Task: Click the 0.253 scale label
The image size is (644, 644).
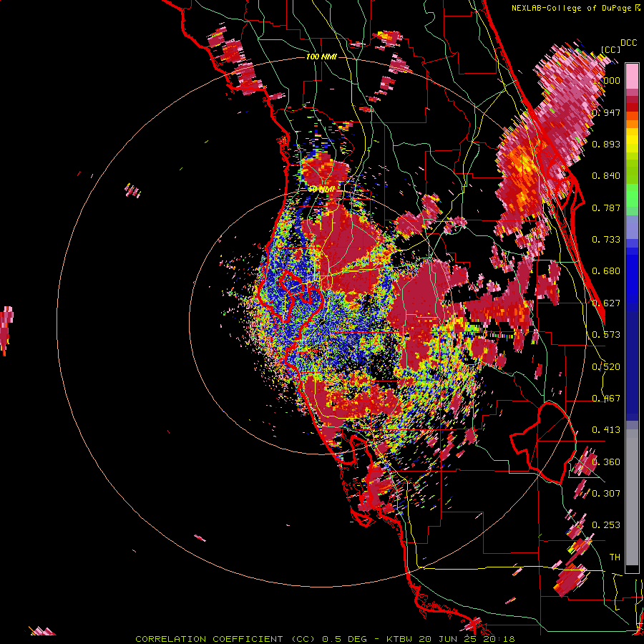Action: [606, 525]
